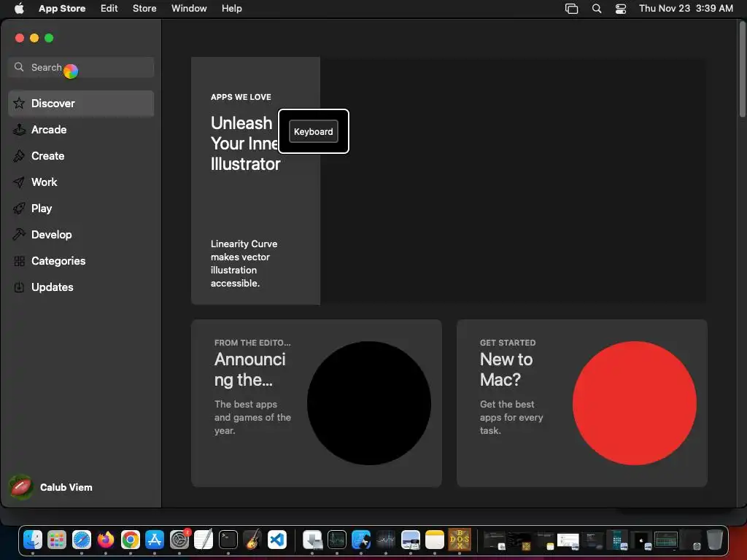
Task: Click Calub Viem's football avatar
Action: click(x=21, y=487)
